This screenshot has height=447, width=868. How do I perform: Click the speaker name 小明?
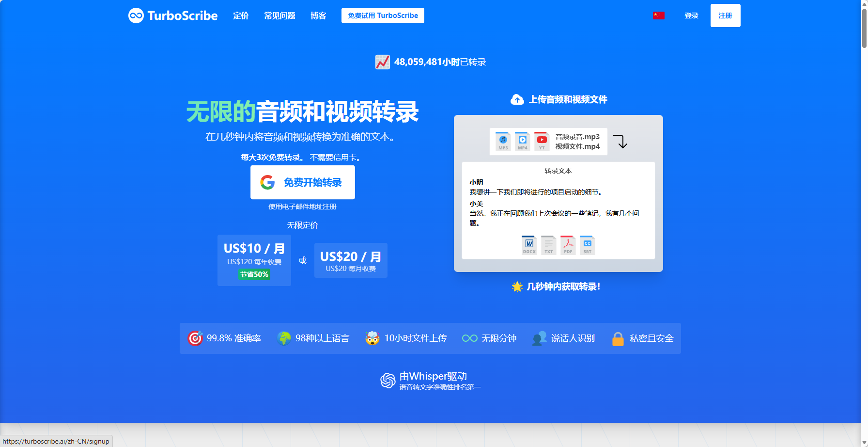476,182
